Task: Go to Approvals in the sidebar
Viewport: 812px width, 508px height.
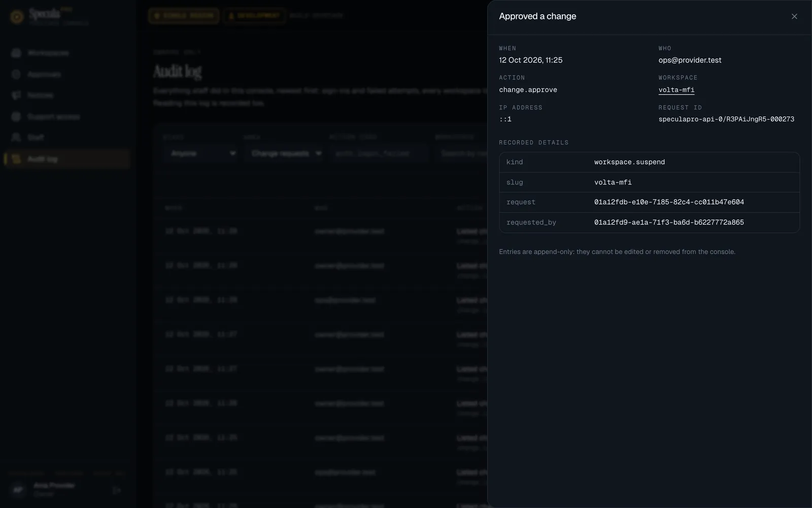Action: (66, 74)
